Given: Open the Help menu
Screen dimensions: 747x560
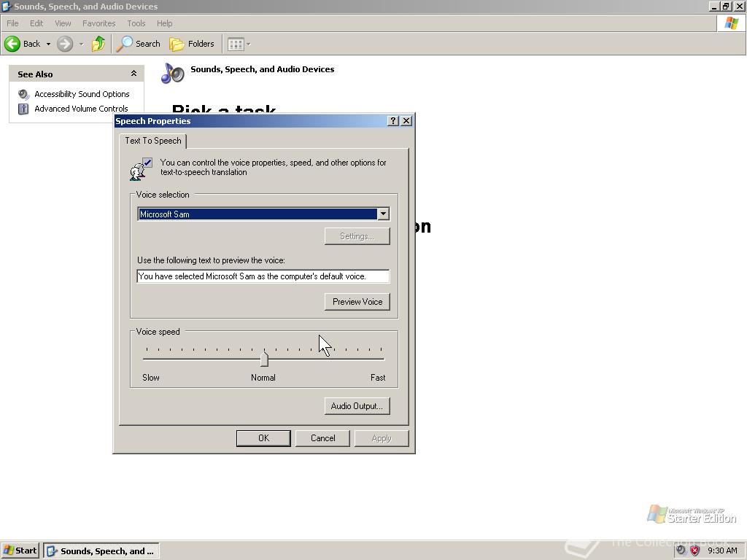Looking at the screenshot, I should click(x=164, y=23).
